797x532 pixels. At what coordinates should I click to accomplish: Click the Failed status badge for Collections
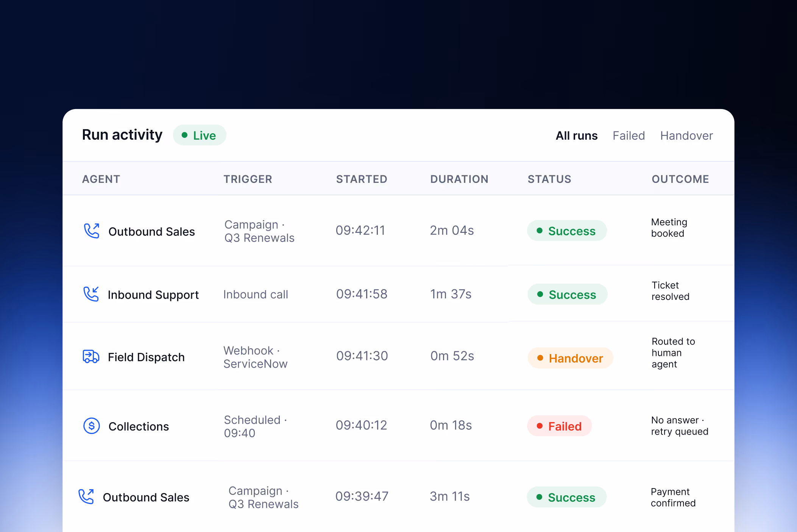(x=559, y=426)
